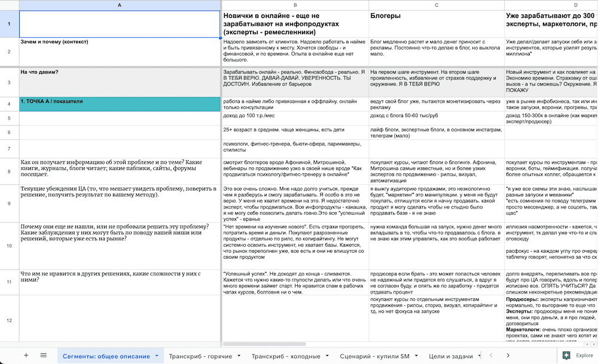Select column B header

click(295, 5)
